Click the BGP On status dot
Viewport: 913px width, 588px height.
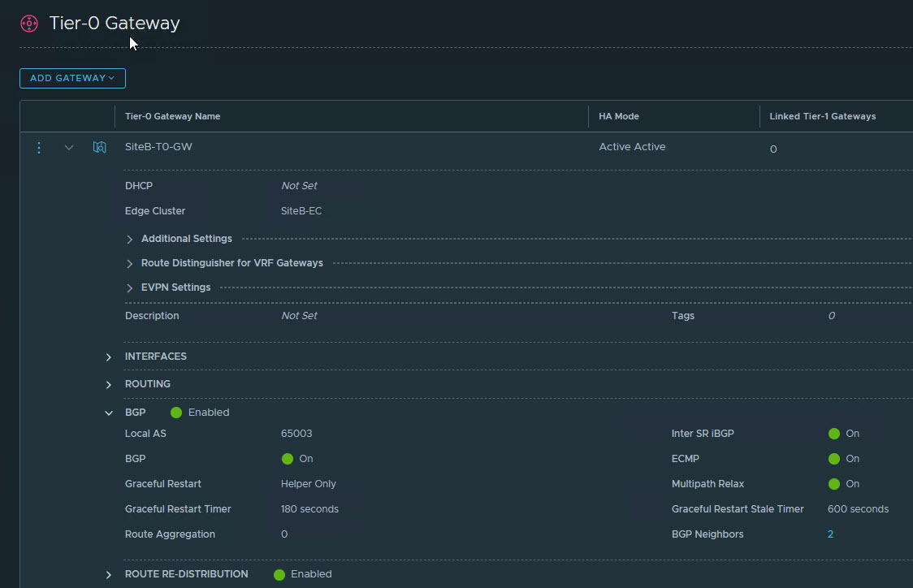coord(287,459)
